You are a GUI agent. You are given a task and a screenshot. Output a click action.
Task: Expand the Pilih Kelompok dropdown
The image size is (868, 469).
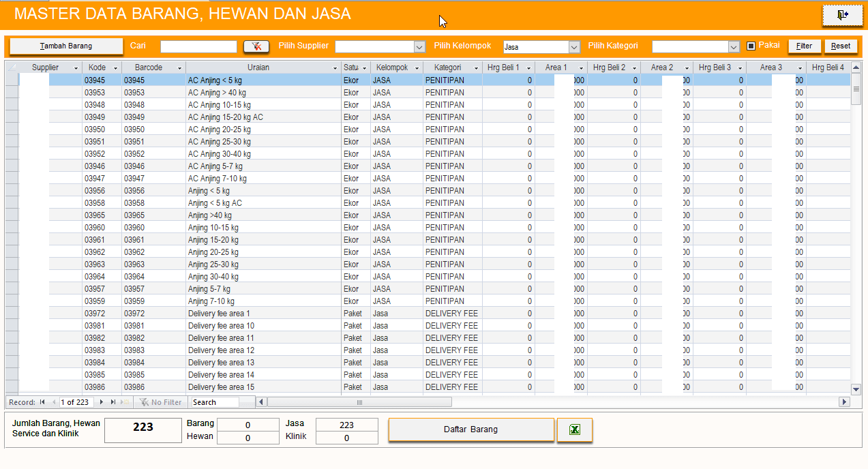(573, 47)
